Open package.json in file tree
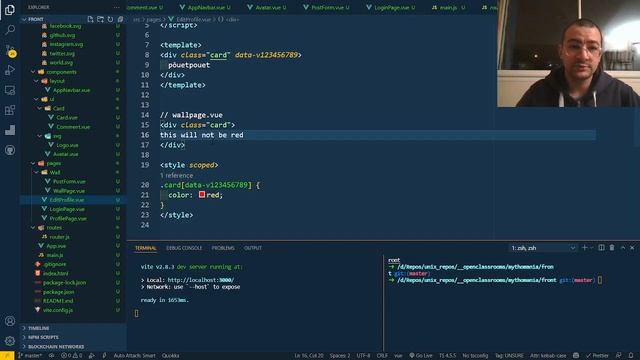 click(x=58, y=292)
